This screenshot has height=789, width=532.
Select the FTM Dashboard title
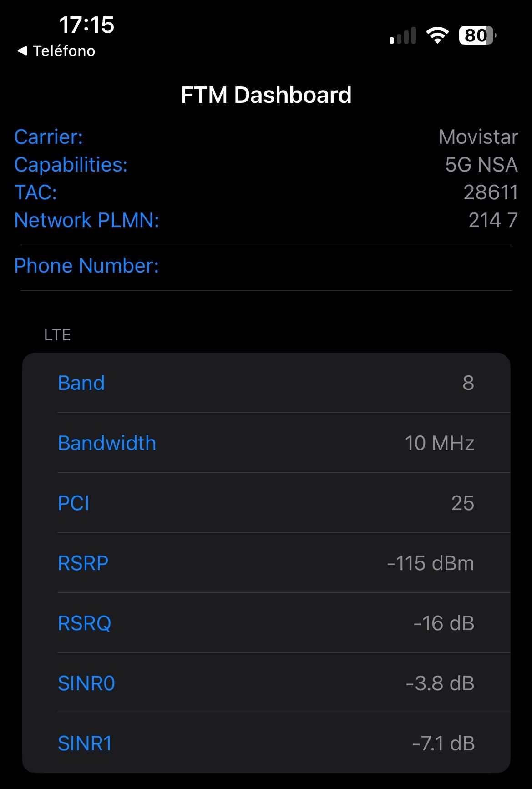(266, 95)
